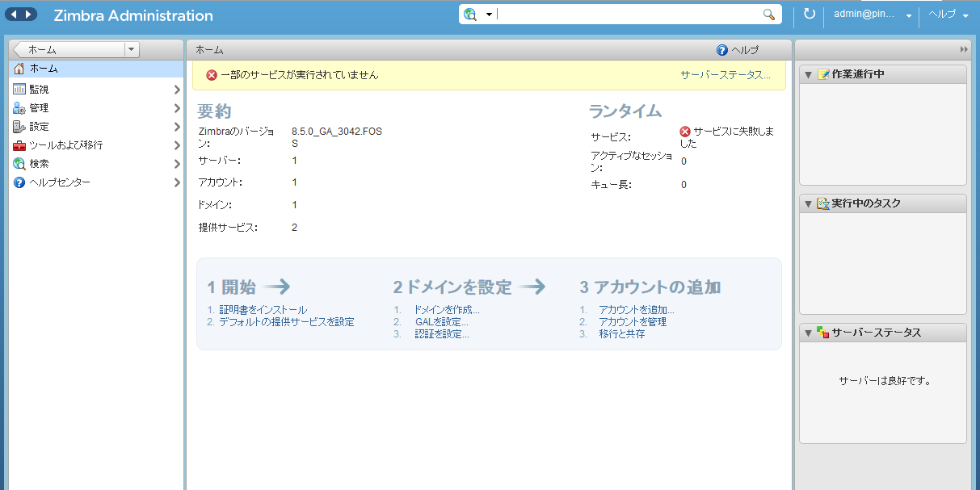Click the 作業進行中 notepad icon

(x=823, y=74)
